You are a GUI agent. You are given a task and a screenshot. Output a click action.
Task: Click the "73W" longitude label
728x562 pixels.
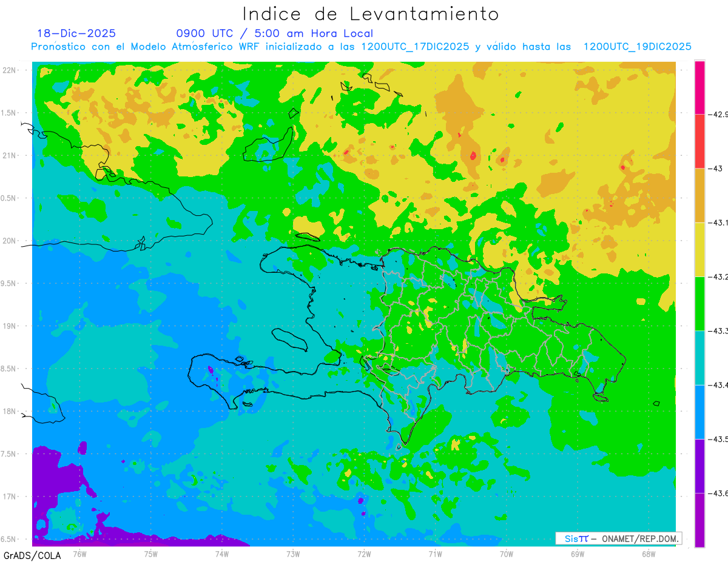coord(293,554)
